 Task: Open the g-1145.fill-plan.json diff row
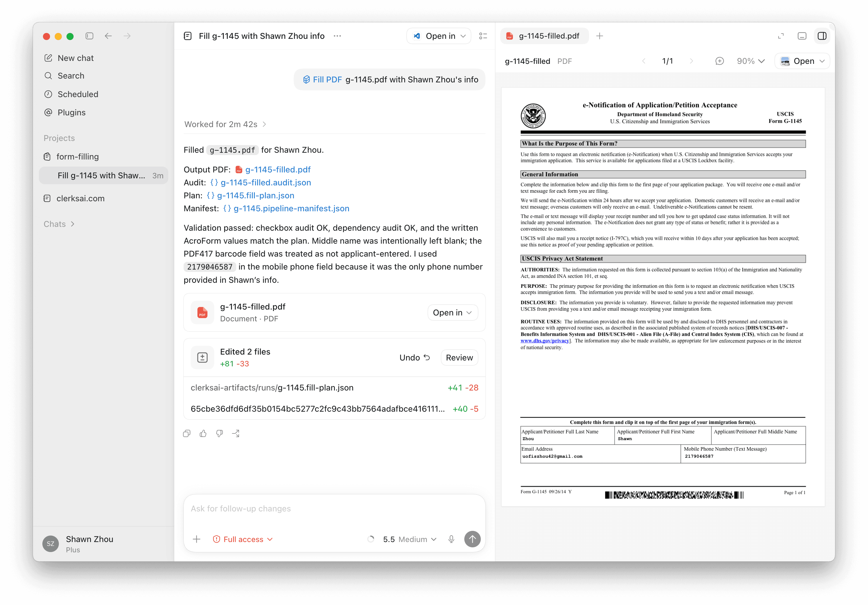point(335,388)
